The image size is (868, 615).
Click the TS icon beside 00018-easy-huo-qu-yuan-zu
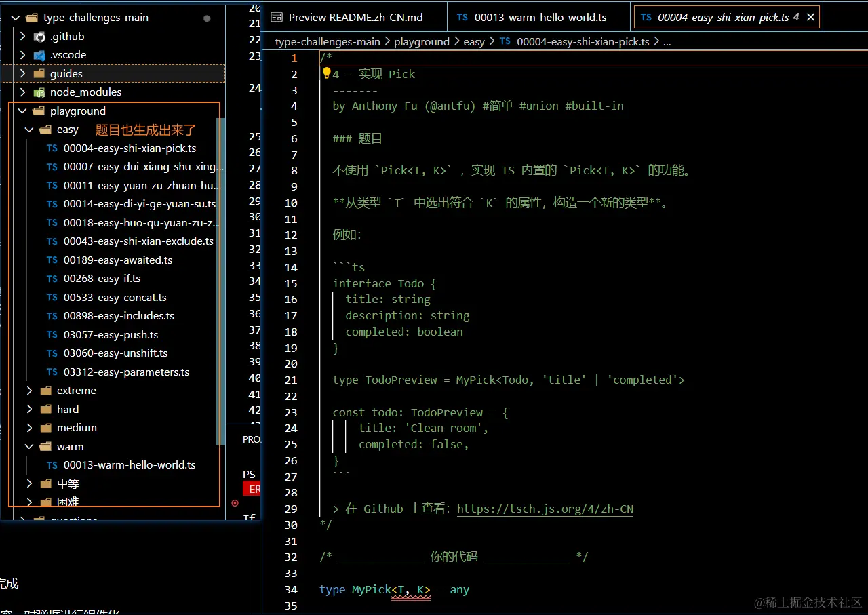coord(52,222)
